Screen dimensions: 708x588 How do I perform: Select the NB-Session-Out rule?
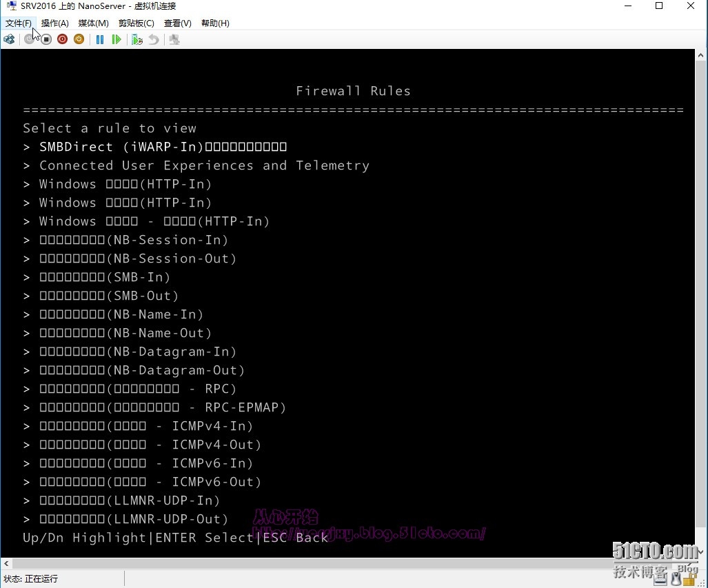(130, 258)
